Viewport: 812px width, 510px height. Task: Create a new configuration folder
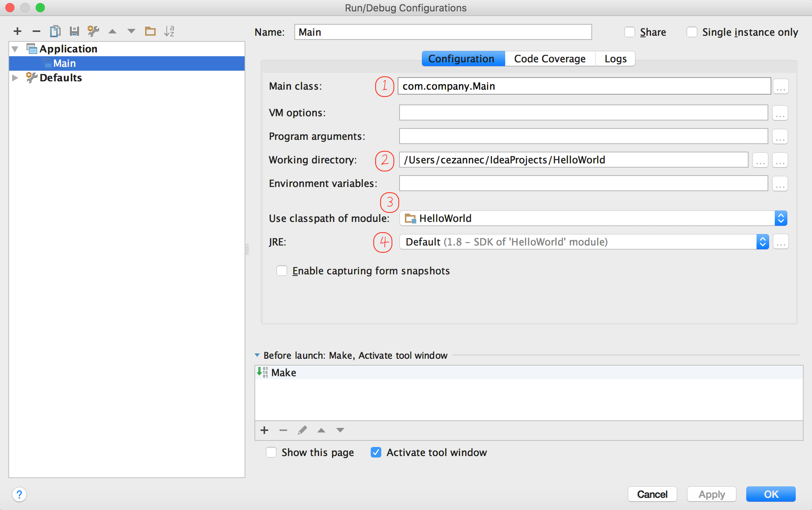[150, 31]
